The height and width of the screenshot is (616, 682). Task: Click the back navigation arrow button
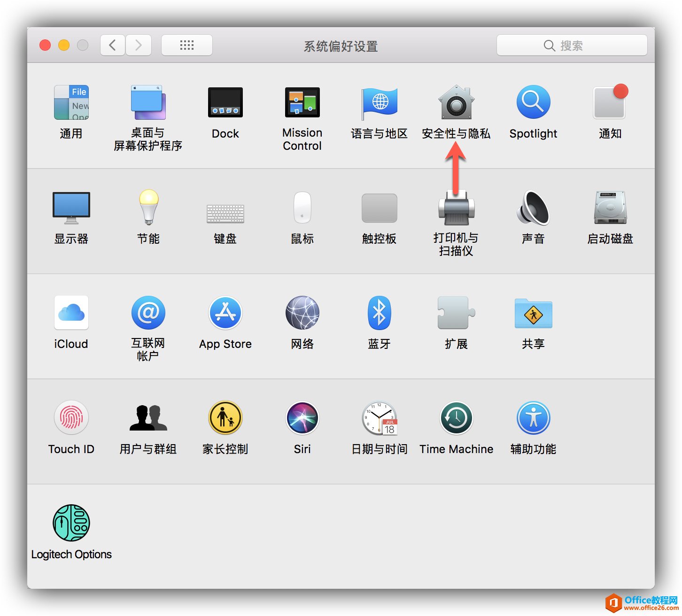pos(113,45)
